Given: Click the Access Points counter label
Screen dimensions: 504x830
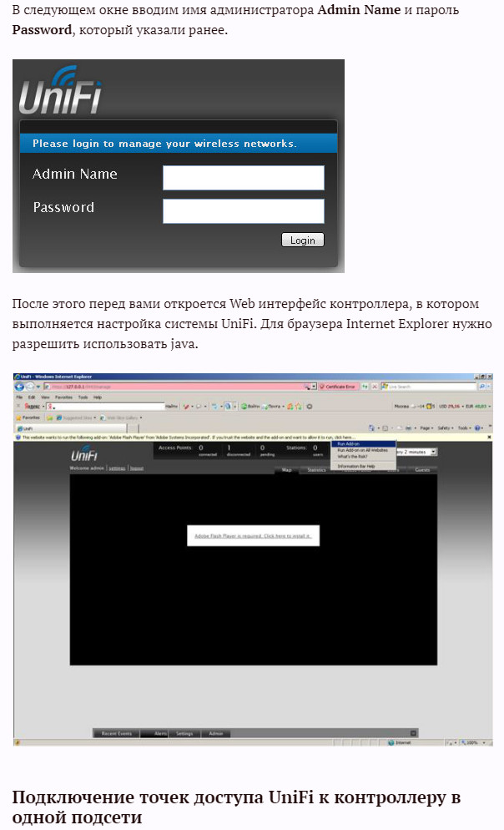Looking at the screenshot, I should point(175,448).
